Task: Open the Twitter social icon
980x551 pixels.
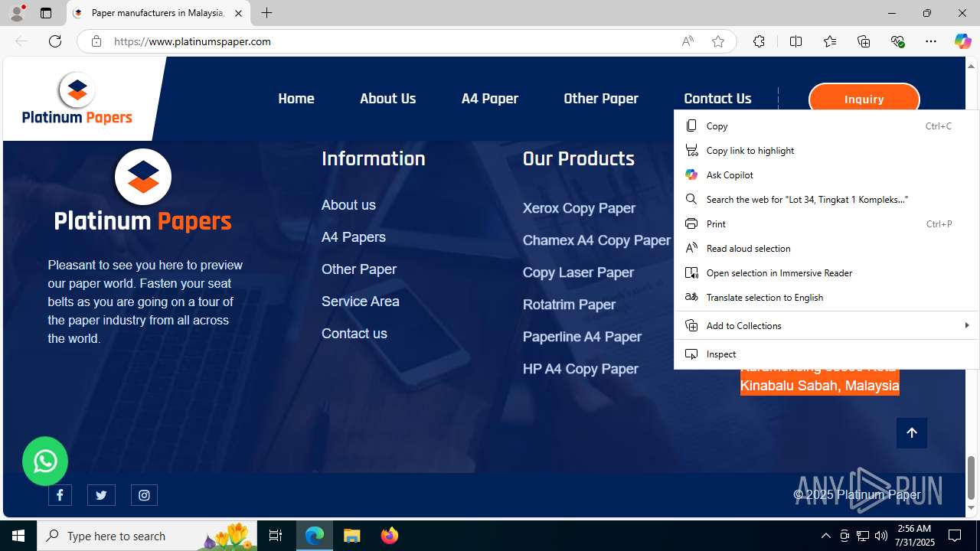Action: tap(101, 495)
